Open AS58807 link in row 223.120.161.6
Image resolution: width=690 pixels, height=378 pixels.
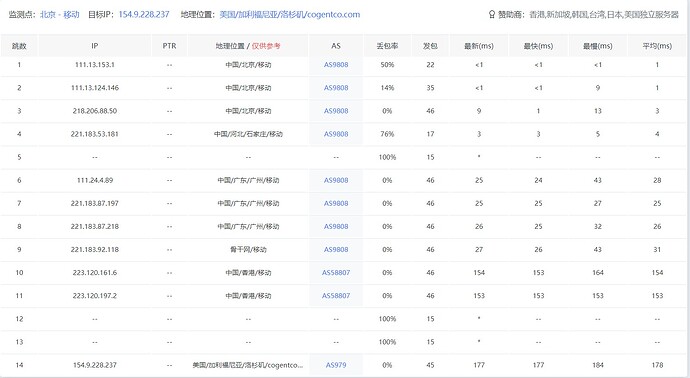point(336,273)
